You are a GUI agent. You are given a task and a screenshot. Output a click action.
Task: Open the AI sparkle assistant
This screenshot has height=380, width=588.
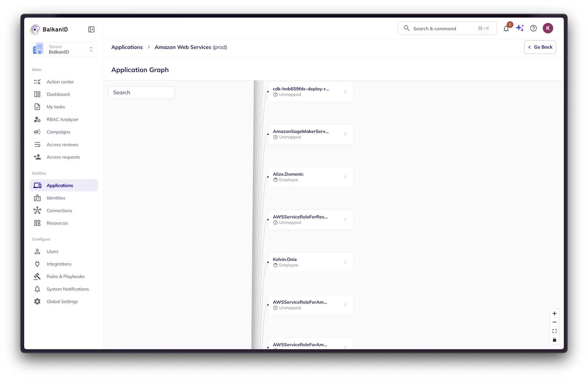click(x=520, y=28)
